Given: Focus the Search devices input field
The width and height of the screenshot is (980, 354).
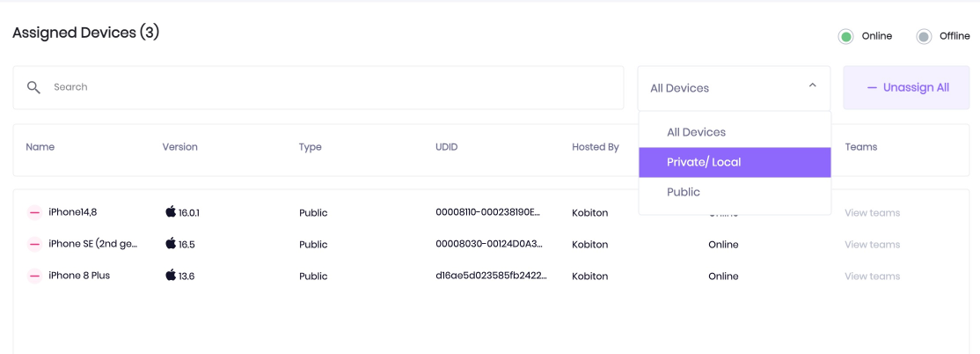Looking at the screenshot, I should [x=318, y=87].
